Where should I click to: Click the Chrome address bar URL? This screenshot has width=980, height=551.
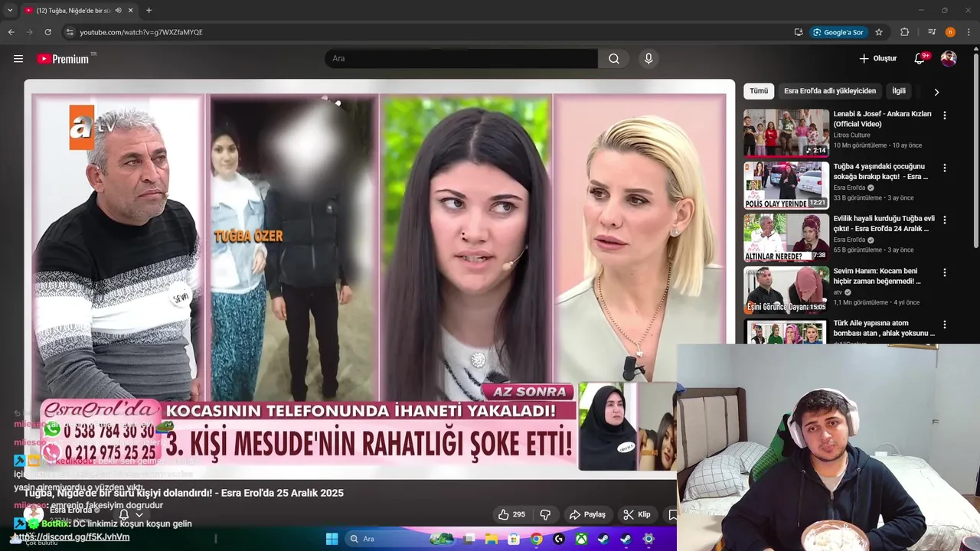141,32
